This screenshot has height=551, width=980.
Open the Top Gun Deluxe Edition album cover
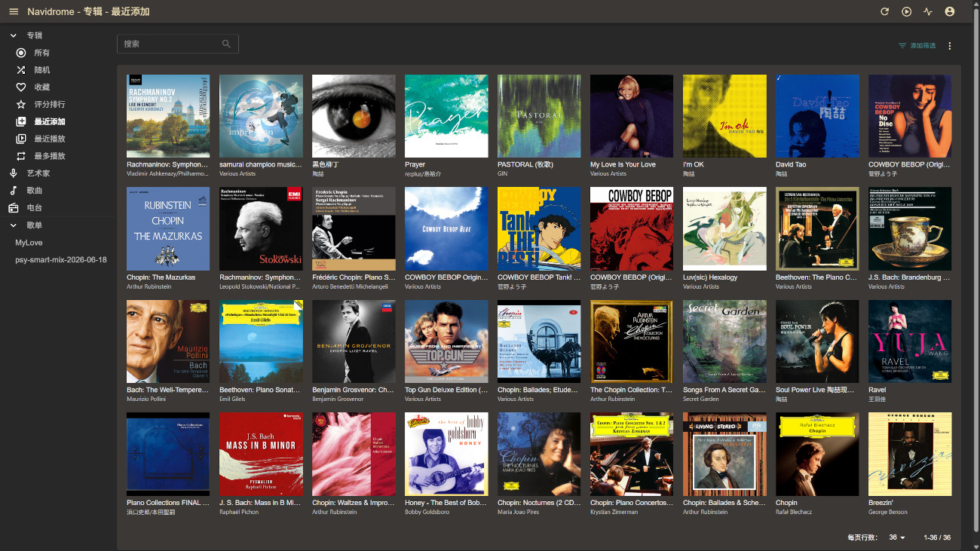click(x=446, y=341)
